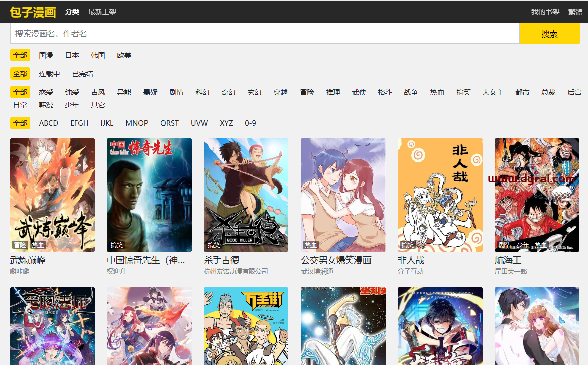Image resolution: width=588 pixels, height=365 pixels.
Task: Click the 冒险 tag on 武炼巅峰 cover
Action: 20,245
